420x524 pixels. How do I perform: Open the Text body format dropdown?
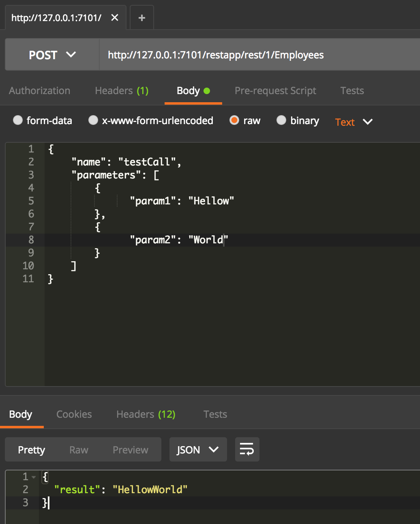[x=353, y=122]
